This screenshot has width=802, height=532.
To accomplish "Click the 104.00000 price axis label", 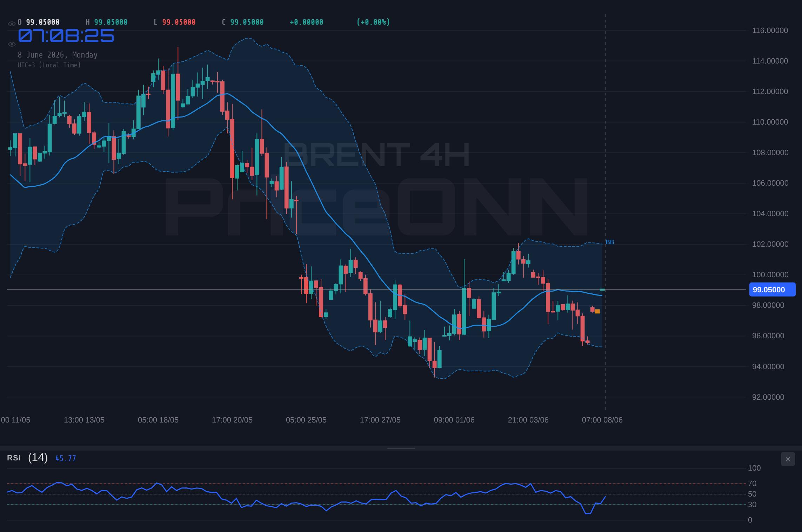I will click(770, 214).
